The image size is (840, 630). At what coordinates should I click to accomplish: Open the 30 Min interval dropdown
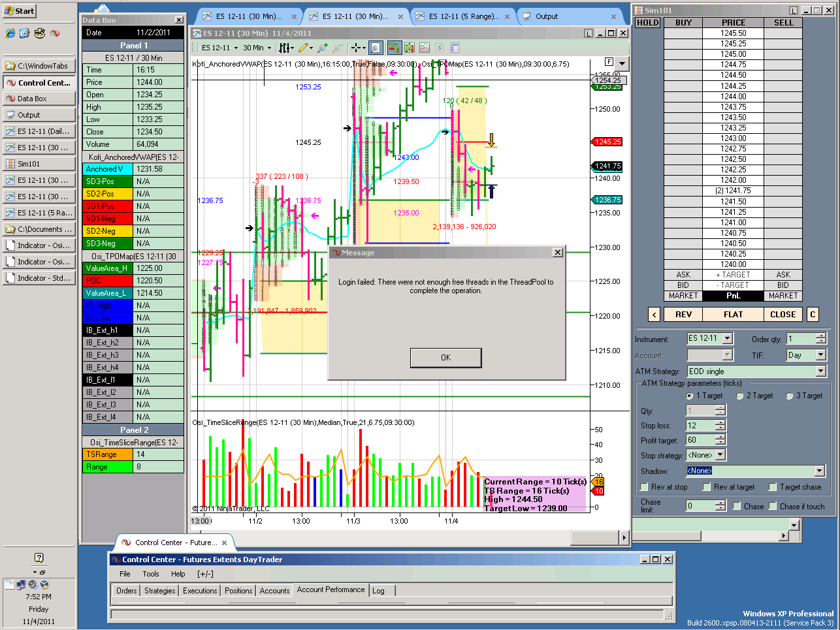(257, 48)
